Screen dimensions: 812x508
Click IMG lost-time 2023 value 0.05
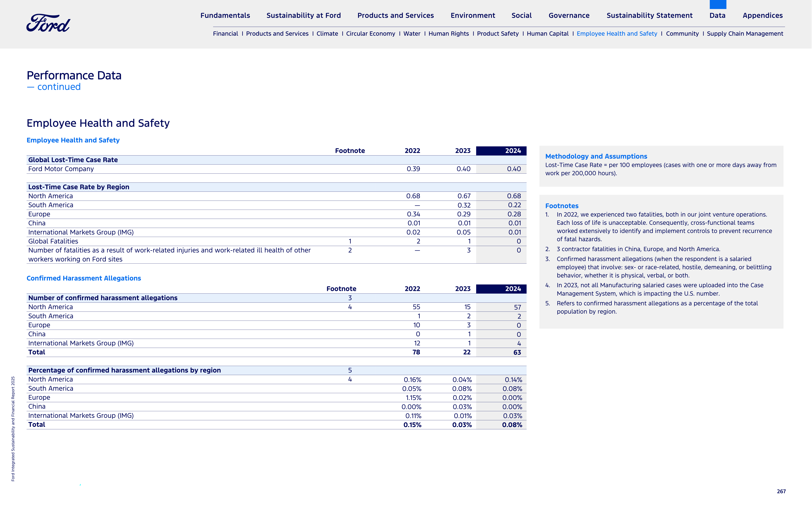pos(464,233)
